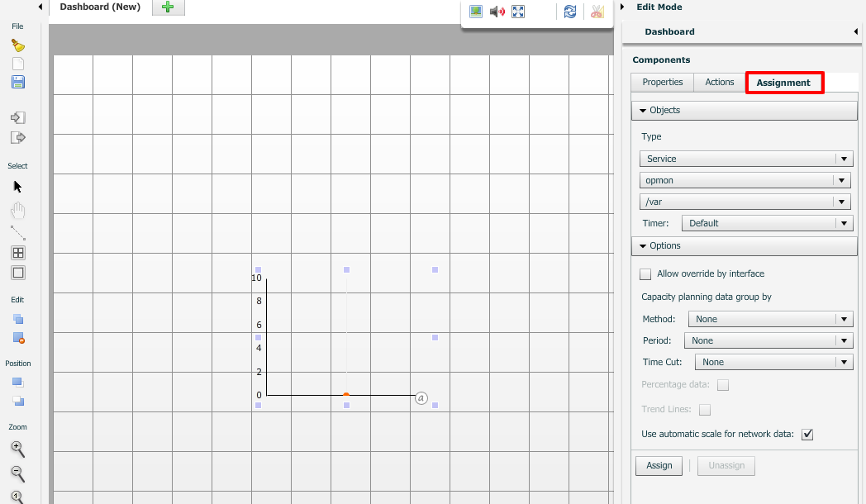The image size is (866, 504).
Task: Click the scissors cut icon in toolbar
Action: tap(597, 11)
